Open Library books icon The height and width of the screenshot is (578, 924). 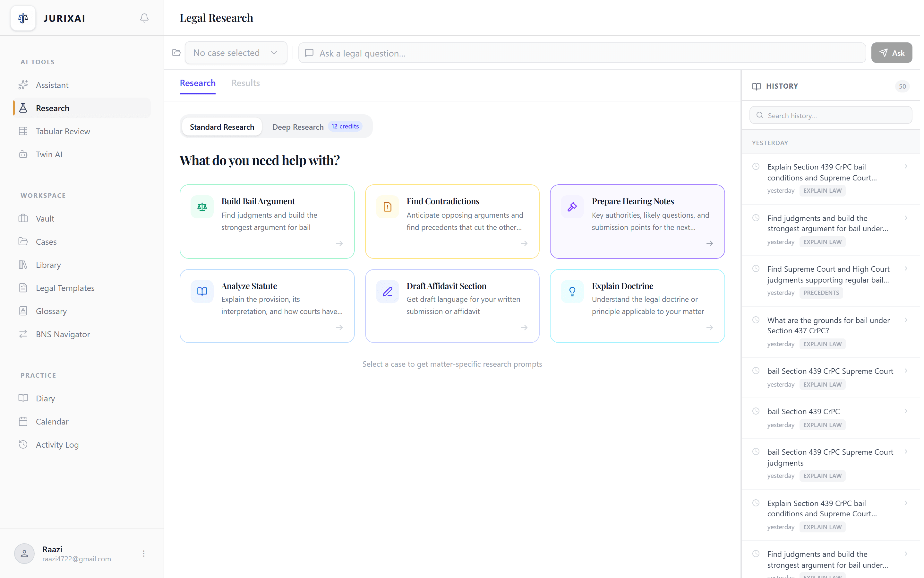pos(23,265)
